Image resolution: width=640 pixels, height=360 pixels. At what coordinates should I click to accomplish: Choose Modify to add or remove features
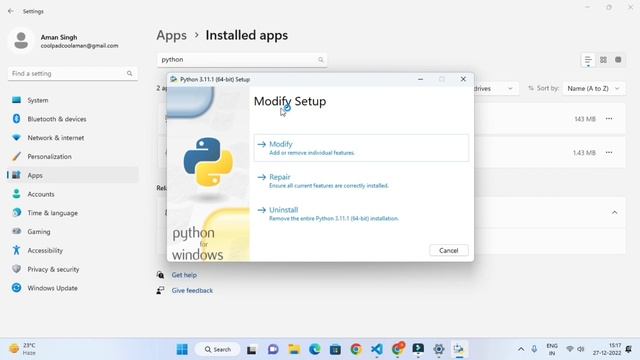[x=361, y=148]
